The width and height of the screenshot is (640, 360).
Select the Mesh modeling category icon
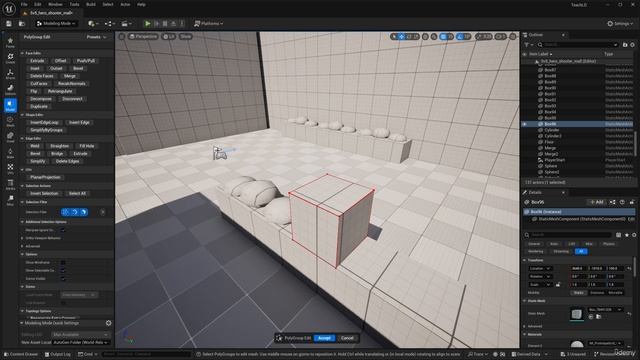pyautogui.click(x=10, y=121)
